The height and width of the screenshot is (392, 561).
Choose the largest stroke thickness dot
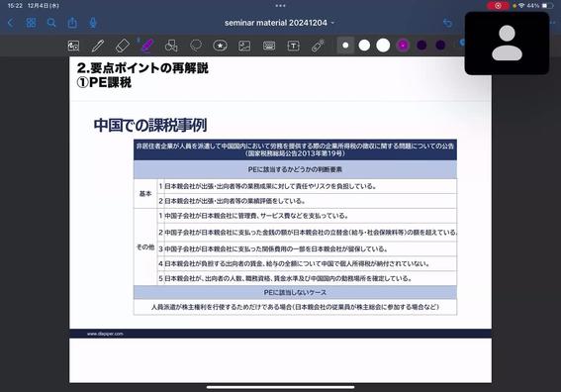click(x=383, y=46)
